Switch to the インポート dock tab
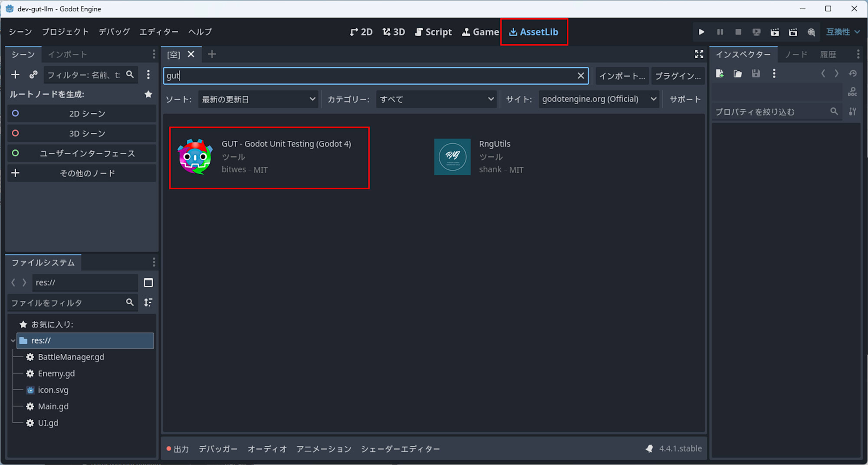The image size is (868, 465). 68,54
